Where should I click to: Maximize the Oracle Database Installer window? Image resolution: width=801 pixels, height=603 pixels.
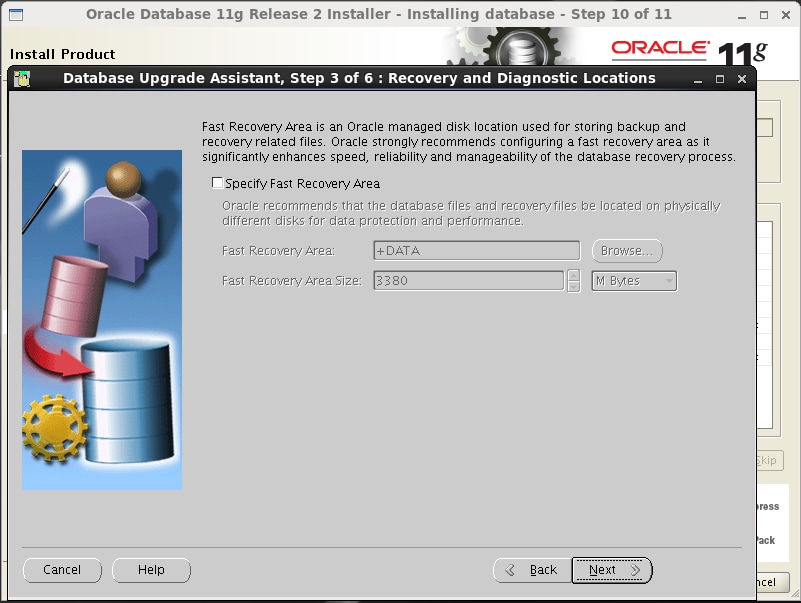pyautogui.click(x=764, y=15)
